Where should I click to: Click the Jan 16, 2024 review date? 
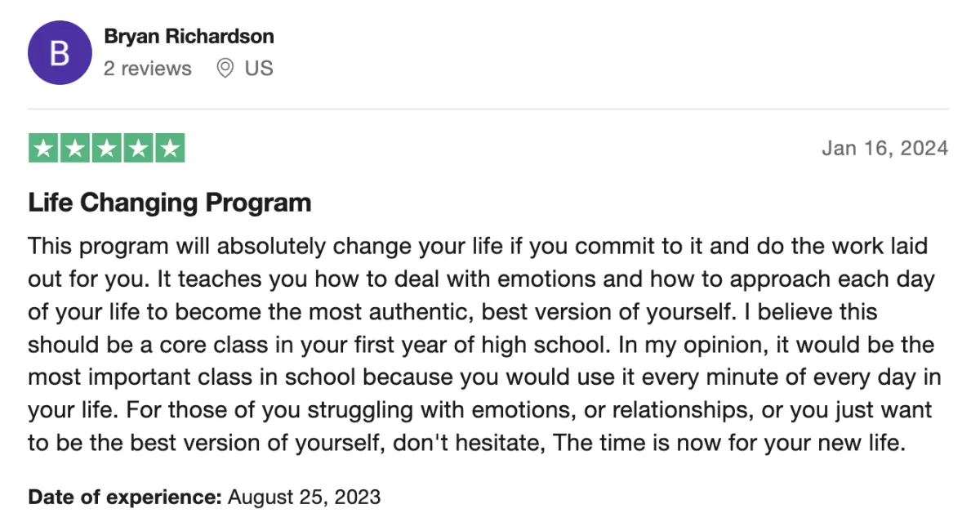pyautogui.click(x=884, y=148)
